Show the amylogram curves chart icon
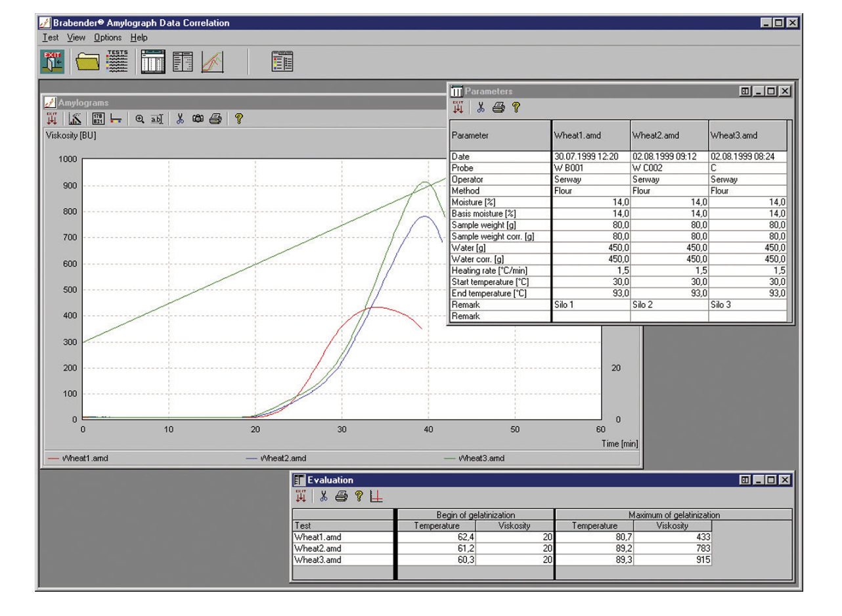 [213, 62]
